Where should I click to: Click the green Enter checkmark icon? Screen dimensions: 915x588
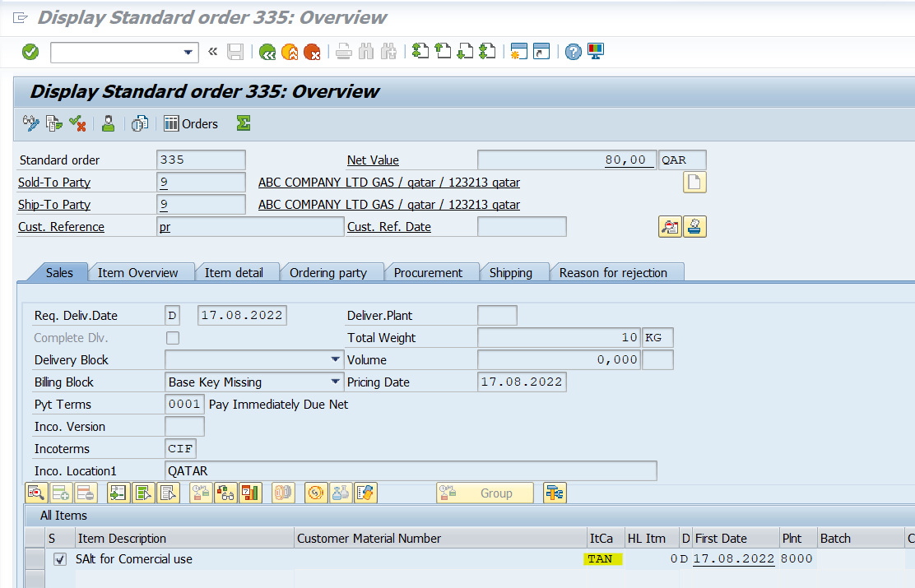30,52
